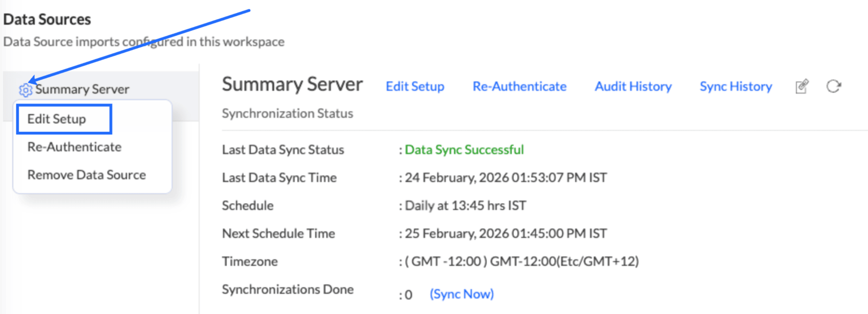The height and width of the screenshot is (314, 868).
Task: Pick Remove Data Source menu option
Action: (x=87, y=175)
